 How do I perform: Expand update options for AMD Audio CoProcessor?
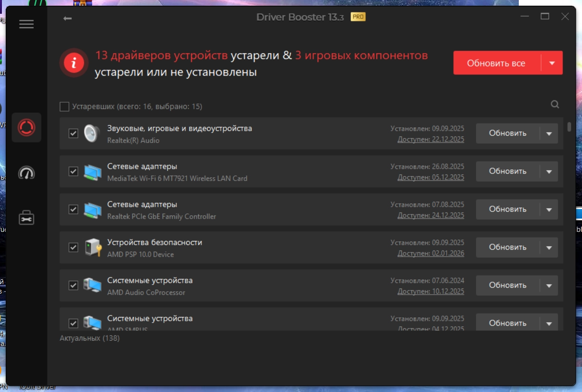click(x=549, y=286)
